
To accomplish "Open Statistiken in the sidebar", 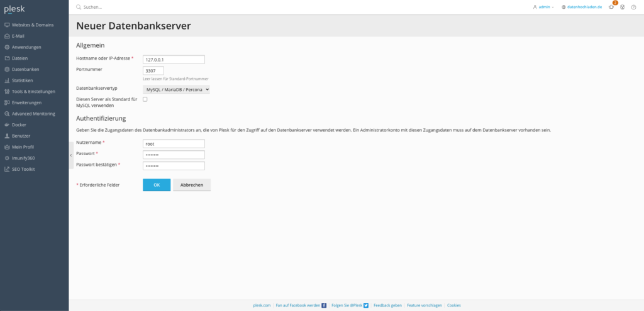I will tap(22, 80).
